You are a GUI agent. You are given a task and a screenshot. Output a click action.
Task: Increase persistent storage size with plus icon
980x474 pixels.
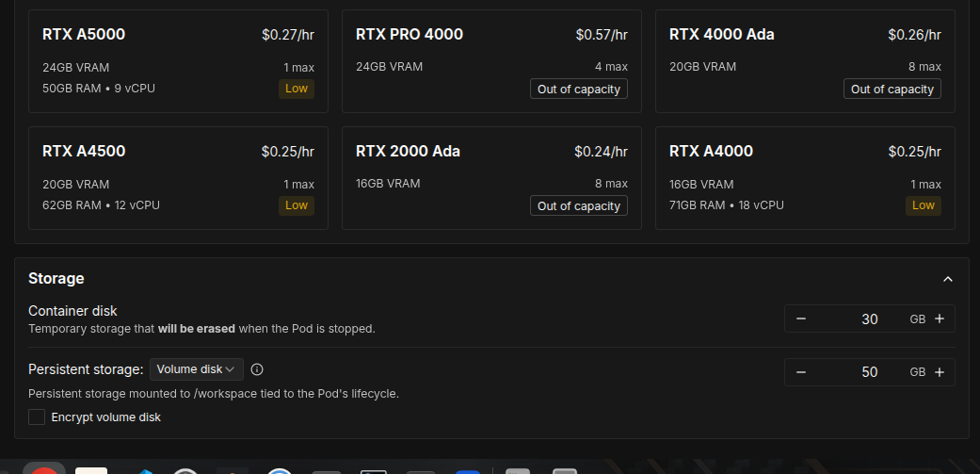click(x=939, y=372)
